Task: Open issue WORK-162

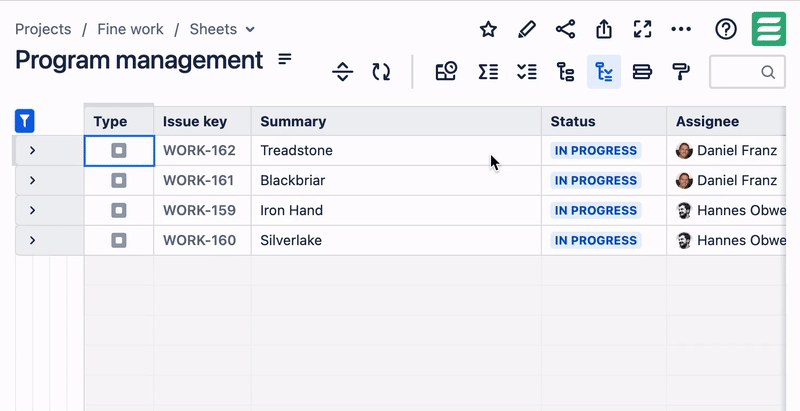Action: [x=199, y=150]
